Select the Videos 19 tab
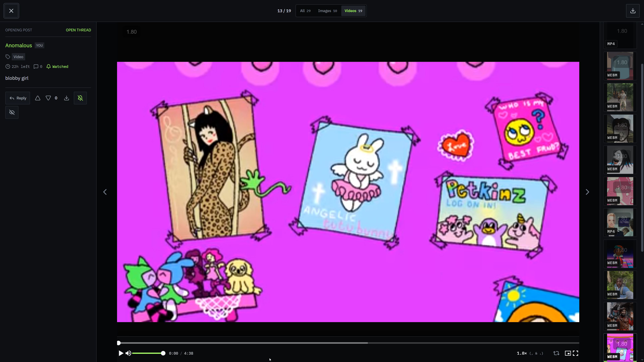 point(353,11)
